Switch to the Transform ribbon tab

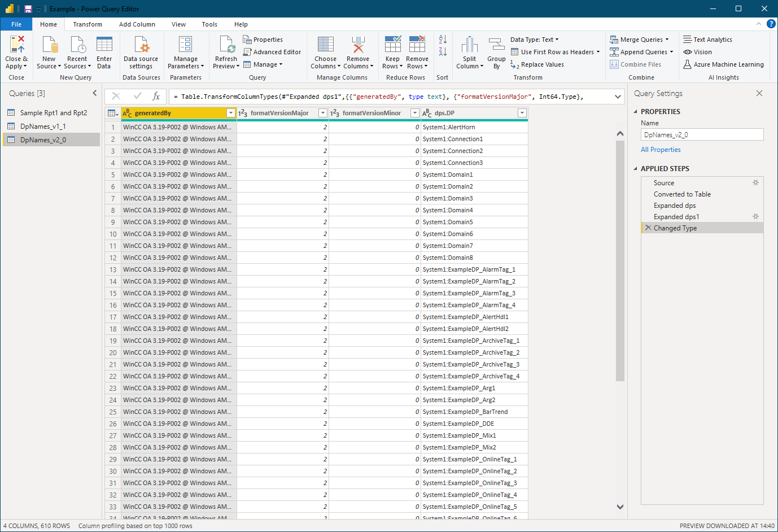(x=88, y=24)
